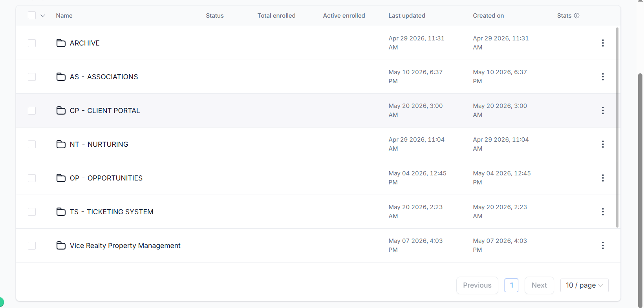Open three-dot menu for Vice Realty Property Management

603,246
